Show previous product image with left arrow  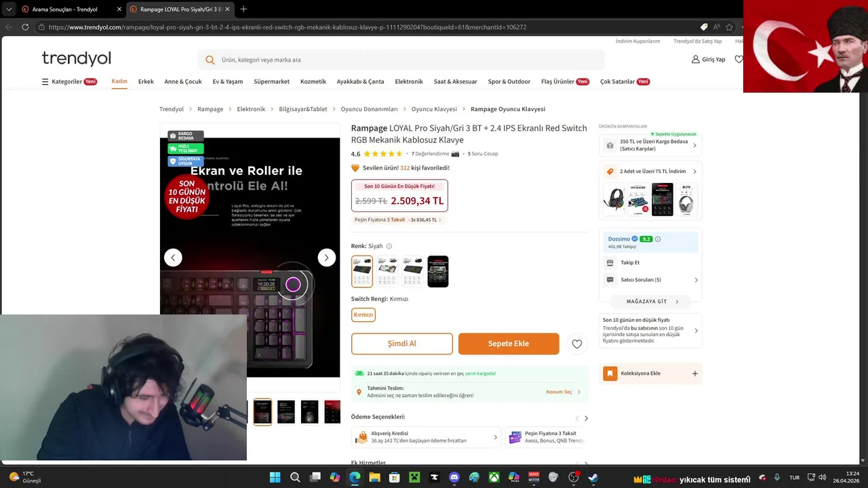tap(173, 258)
